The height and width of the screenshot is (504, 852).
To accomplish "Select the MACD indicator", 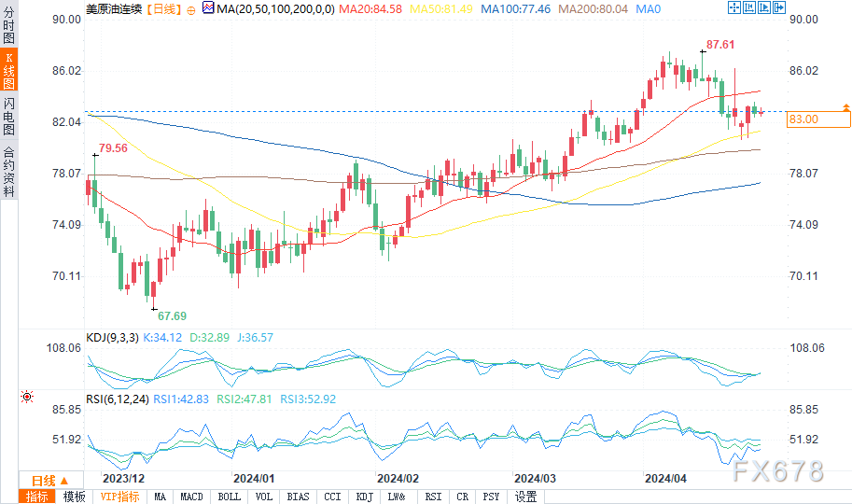I will click(x=191, y=497).
